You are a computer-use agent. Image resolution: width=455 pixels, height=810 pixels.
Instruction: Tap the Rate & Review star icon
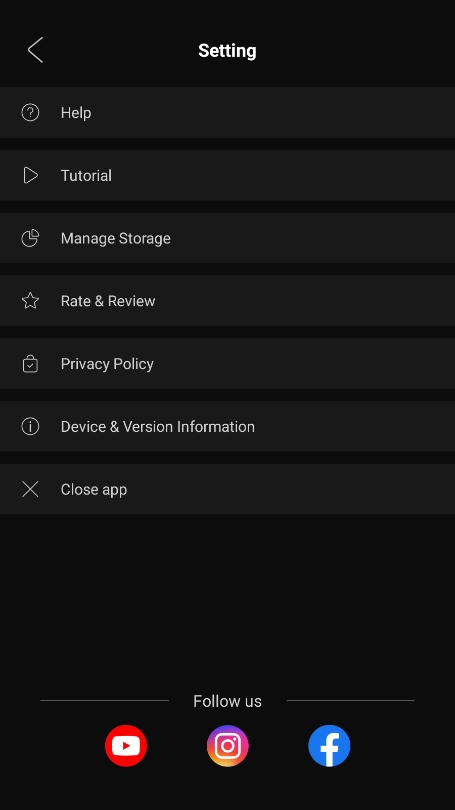tap(30, 301)
